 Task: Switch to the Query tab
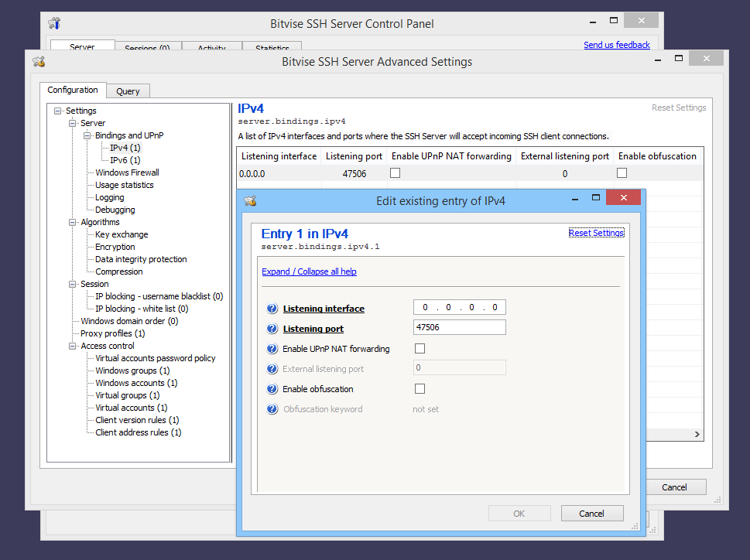pyautogui.click(x=128, y=90)
